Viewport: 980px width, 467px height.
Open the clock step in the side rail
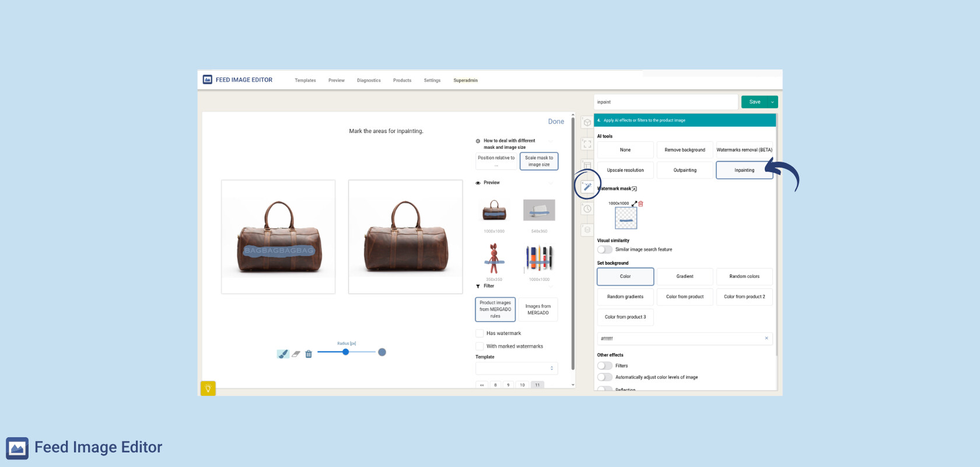(x=587, y=208)
